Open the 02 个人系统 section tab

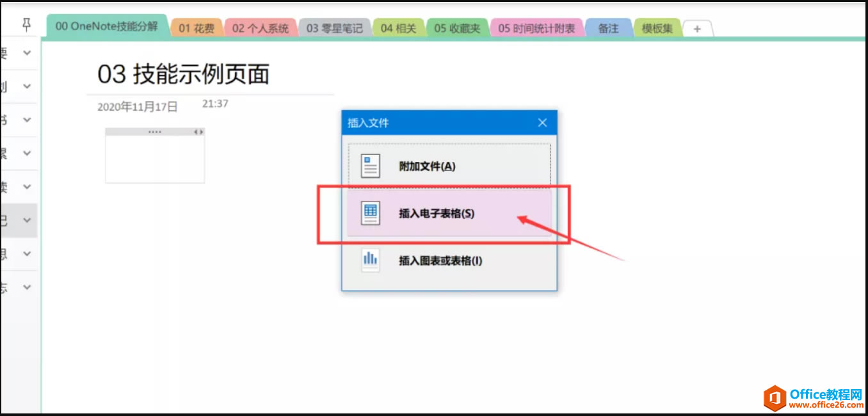point(261,28)
